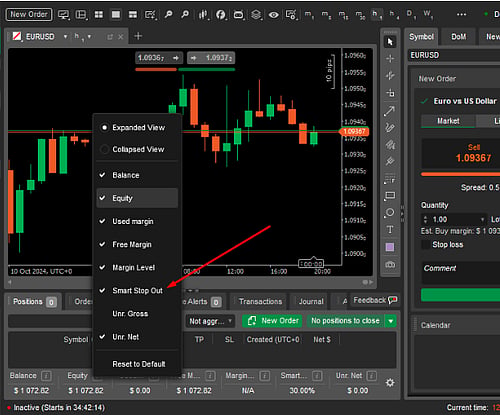Image resolution: width=500 pixels, height=415 pixels.
Task: Select the ellipse shape tool
Action: click(x=390, y=213)
